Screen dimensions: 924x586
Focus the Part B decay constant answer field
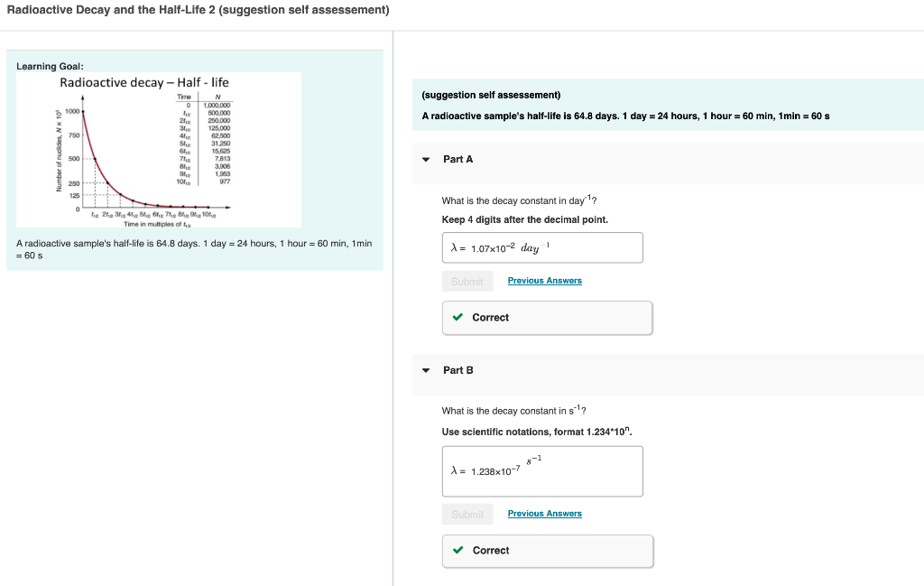542,471
